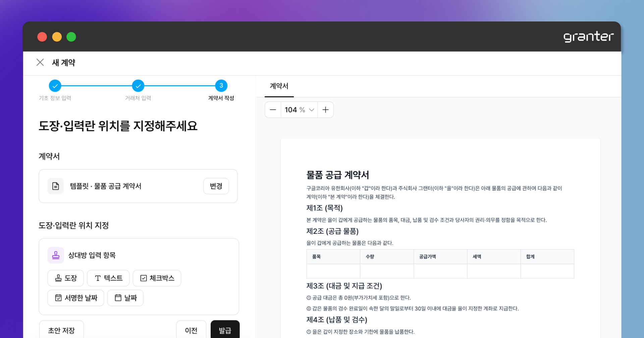Click the 합계 table header cell

pyautogui.click(x=547, y=257)
